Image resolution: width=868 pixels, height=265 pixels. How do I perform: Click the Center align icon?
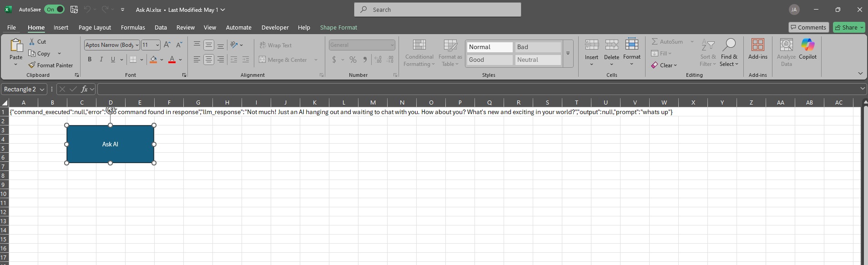[x=209, y=60]
